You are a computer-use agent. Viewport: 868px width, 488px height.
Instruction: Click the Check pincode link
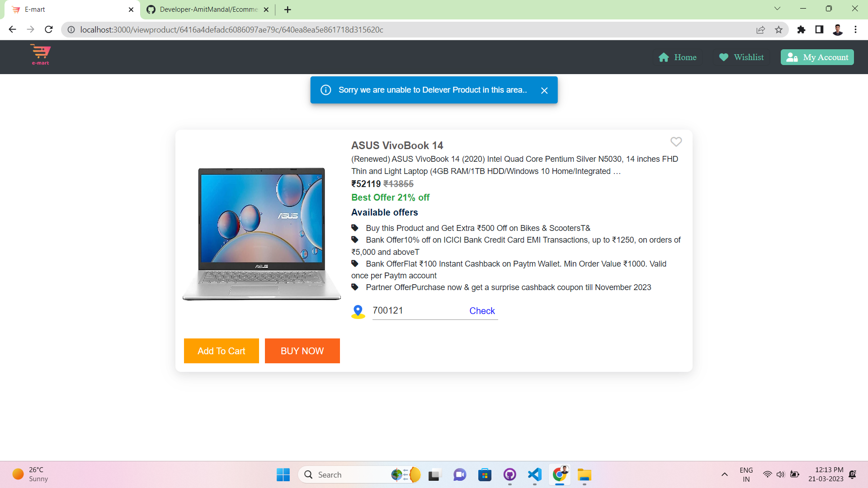pyautogui.click(x=482, y=311)
